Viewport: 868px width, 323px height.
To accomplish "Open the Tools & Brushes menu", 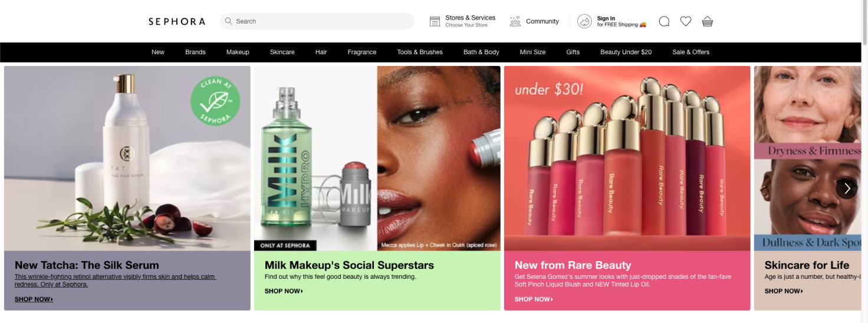I will 420,52.
